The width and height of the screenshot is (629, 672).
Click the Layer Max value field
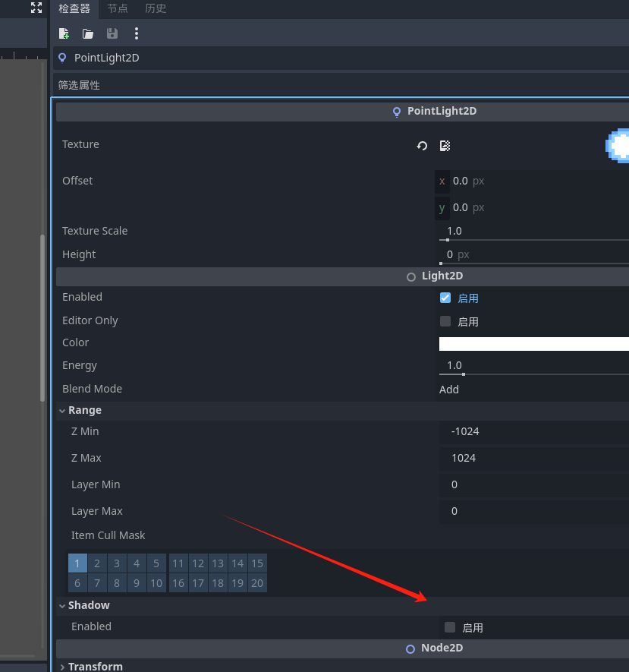coord(534,511)
